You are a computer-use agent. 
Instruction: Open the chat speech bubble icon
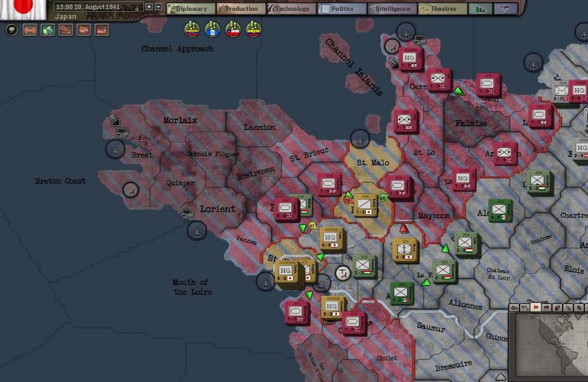click(11, 30)
